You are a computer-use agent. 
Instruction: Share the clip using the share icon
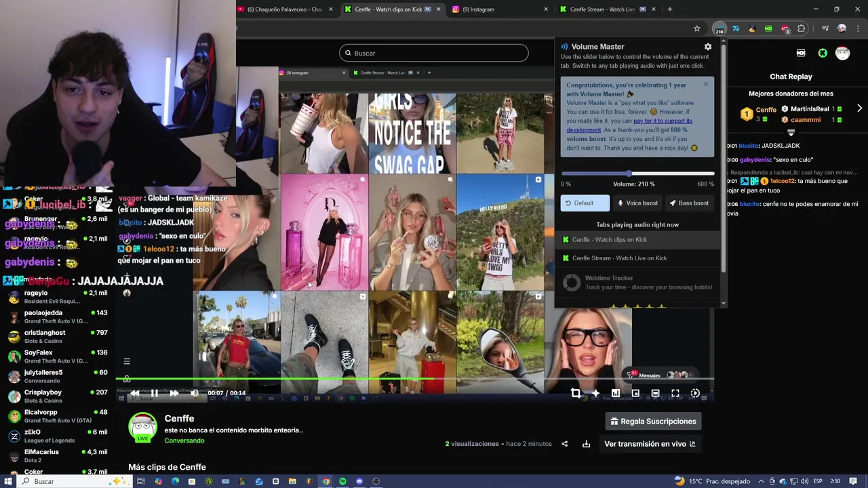click(x=564, y=444)
